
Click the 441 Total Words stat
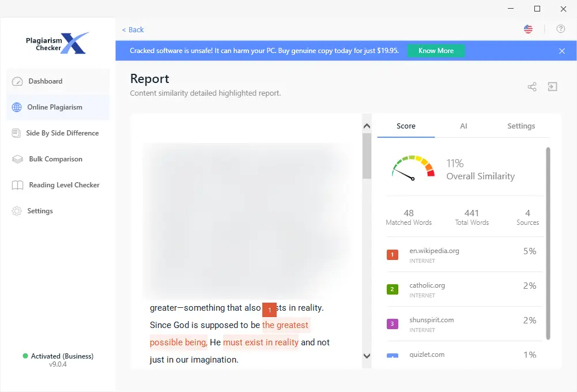[472, 217]
